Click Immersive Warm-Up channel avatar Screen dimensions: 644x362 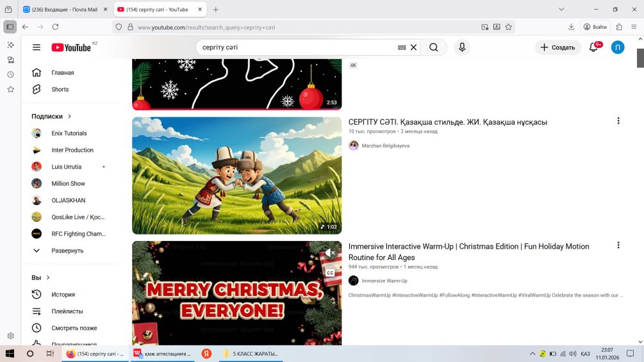click(x=354, y=281)
